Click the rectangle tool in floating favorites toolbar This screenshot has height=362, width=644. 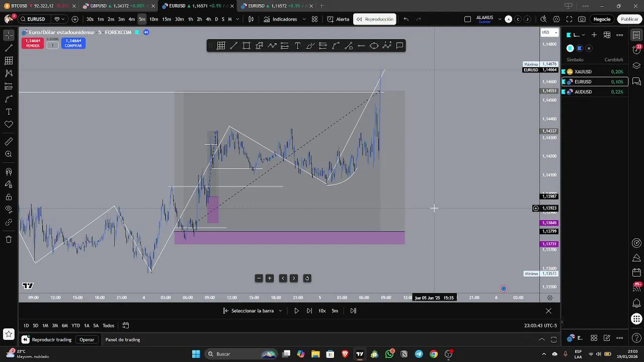(247, 46)
